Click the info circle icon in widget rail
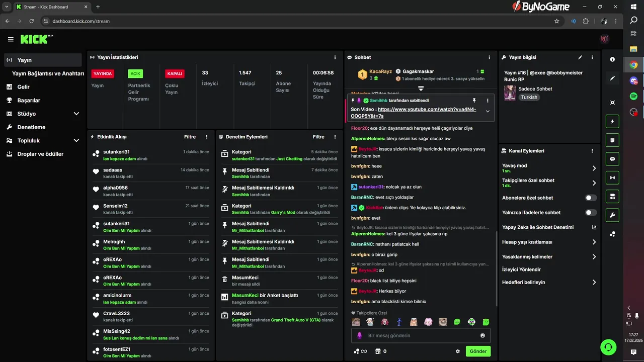Image resolution: width=644 pixels, height=362 pixels. tap(612, 59)
